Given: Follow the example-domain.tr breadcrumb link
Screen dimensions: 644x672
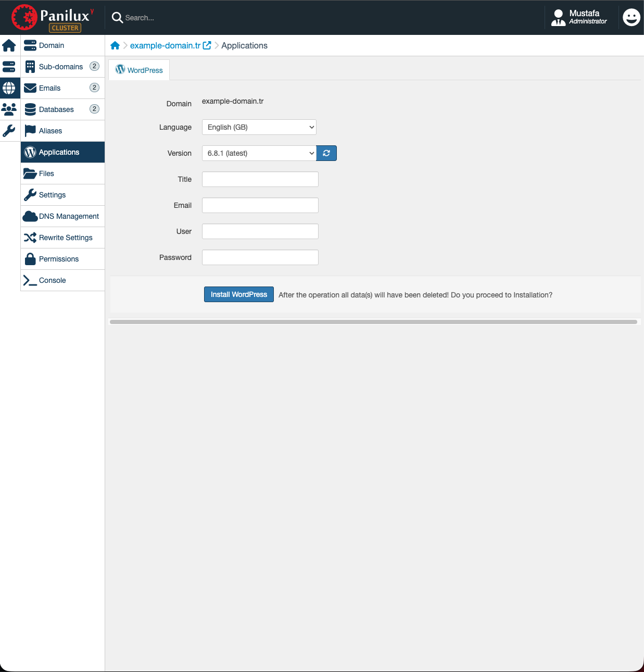Looking at the screenshot, I should click(165, 46).
